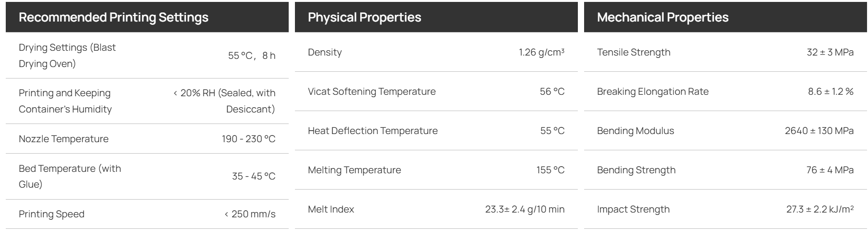Screen dimensions: 868x236
Task: Click the Nozzle Temperature label
Action: [64, 139]
